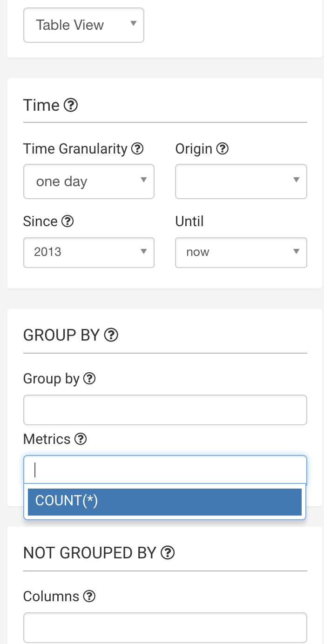The height and width of the screenshot is (644, 324).
Task: Click the arrow on the Until dropdown
Action: pos(296,252)
